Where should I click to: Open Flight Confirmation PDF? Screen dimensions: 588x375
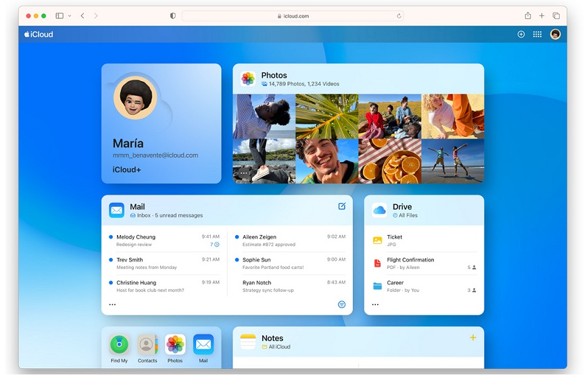pyautogui.click(x=424, y=264)
